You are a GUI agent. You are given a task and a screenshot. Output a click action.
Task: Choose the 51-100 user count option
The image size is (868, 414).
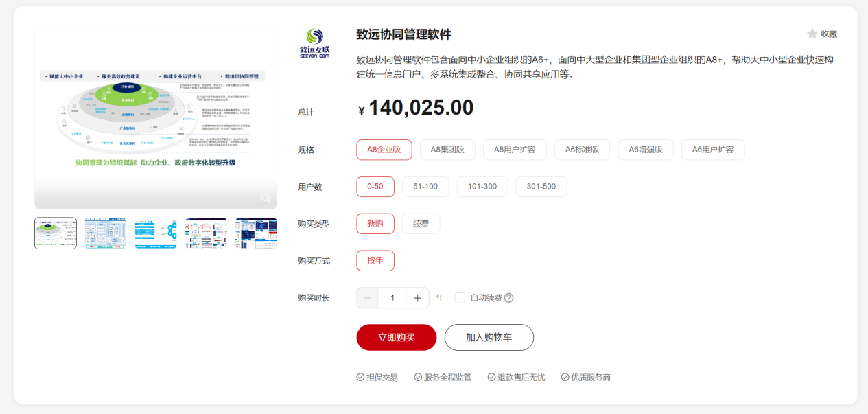pyautogui.click(x=425, y=187)
